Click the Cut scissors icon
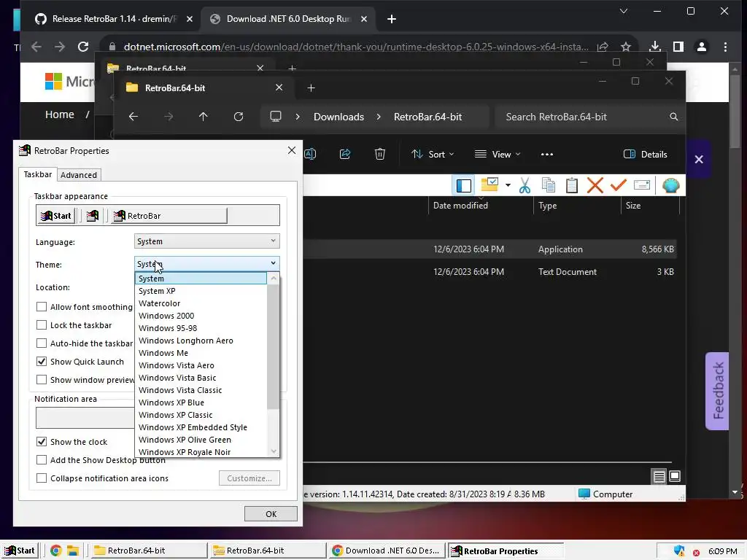747x560 pixels. [525, 185]
